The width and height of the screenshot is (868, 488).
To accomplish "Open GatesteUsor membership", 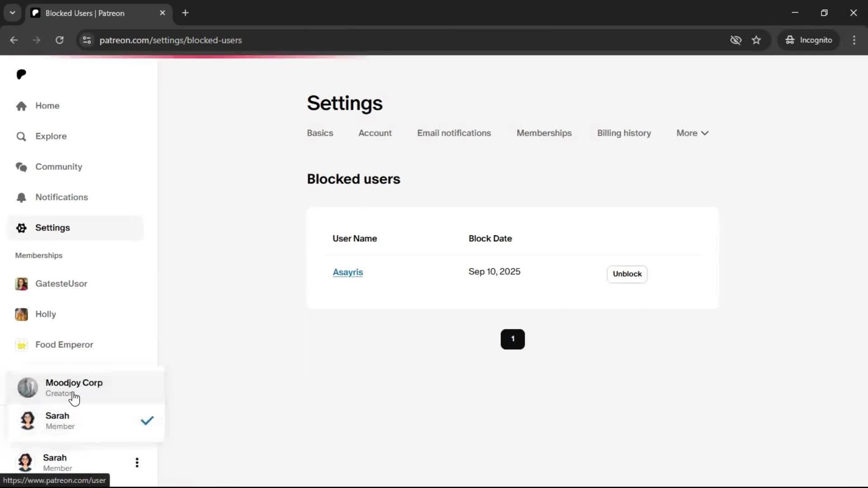I will point(75,284).
